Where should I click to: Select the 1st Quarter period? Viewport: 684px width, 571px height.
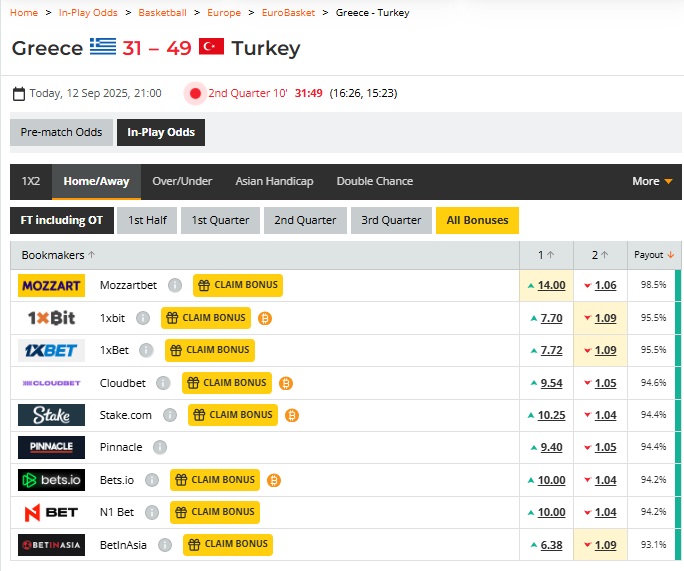click(220, 220)
